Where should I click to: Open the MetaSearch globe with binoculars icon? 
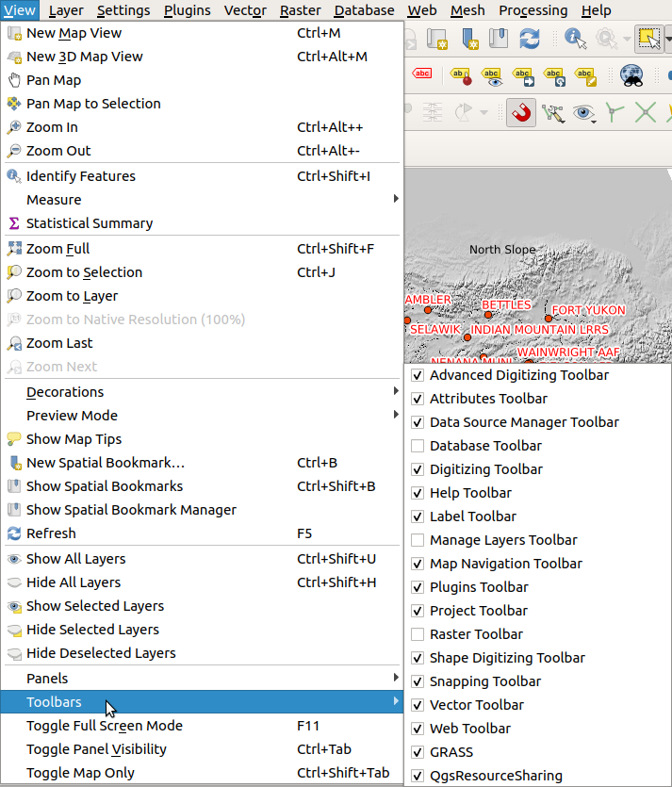click(x=631, y=75)
